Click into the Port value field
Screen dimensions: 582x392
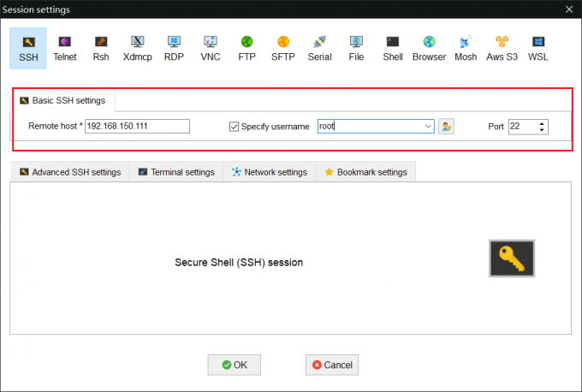click(x=523, y=127)
